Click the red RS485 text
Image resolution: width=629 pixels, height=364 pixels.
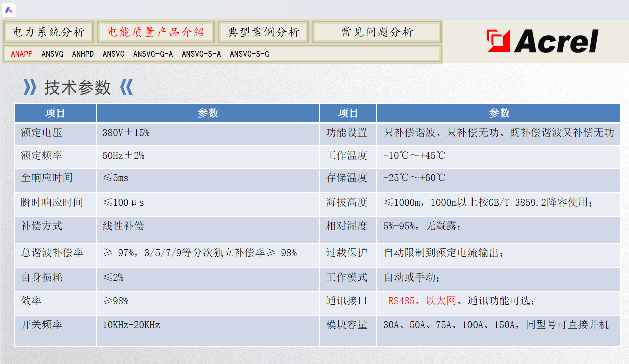click(x=401, y=301)
